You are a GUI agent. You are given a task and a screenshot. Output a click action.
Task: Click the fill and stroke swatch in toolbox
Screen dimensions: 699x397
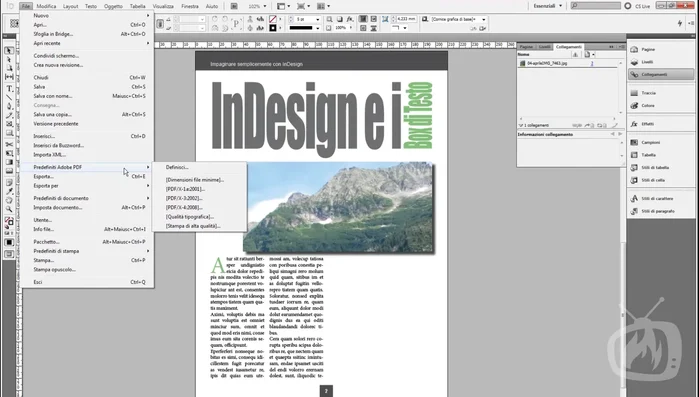coord(9,221)
